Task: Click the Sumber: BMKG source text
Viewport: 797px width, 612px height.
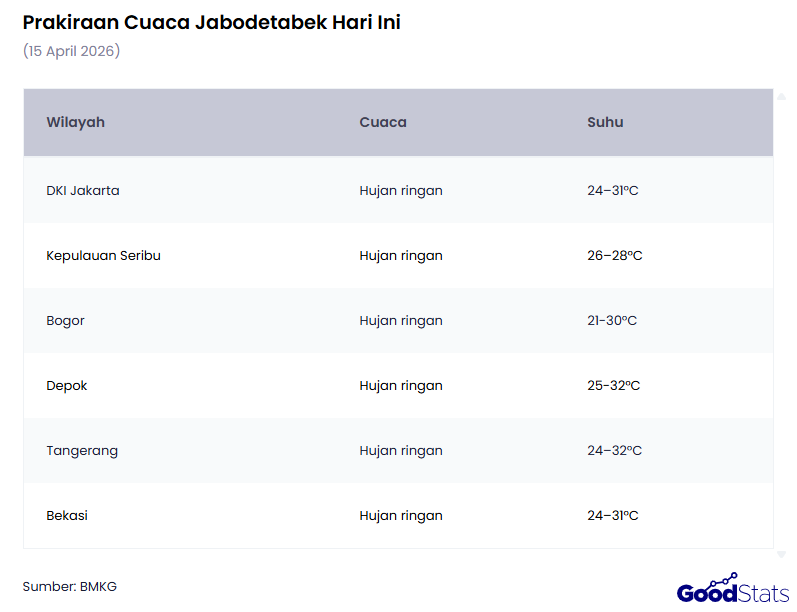Action: (70, 586)
